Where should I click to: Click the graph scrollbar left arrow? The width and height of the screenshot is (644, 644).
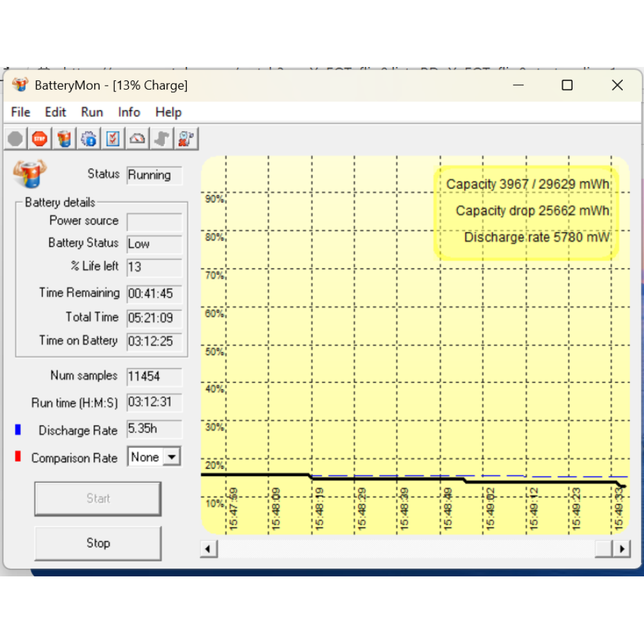pos(209,549)
